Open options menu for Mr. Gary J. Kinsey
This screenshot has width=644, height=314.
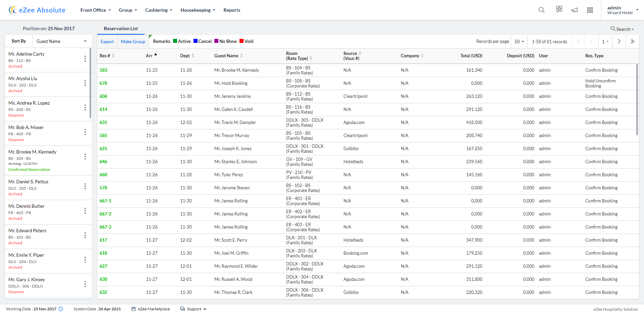tap(85, 284)
